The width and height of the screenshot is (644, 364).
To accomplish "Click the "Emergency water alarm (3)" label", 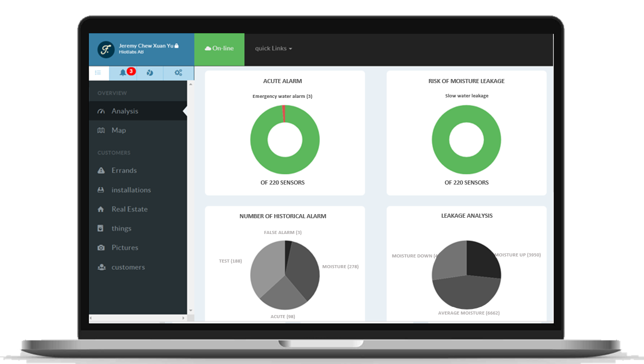I will tap(282, 96).
